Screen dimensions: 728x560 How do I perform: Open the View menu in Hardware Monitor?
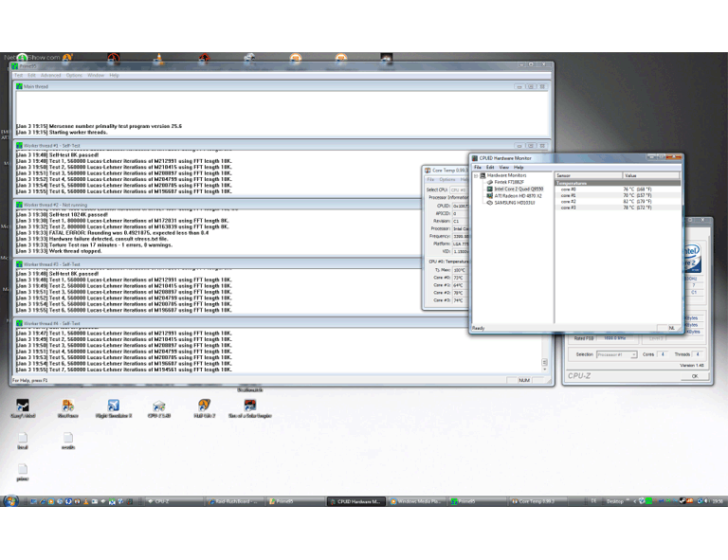504,167
